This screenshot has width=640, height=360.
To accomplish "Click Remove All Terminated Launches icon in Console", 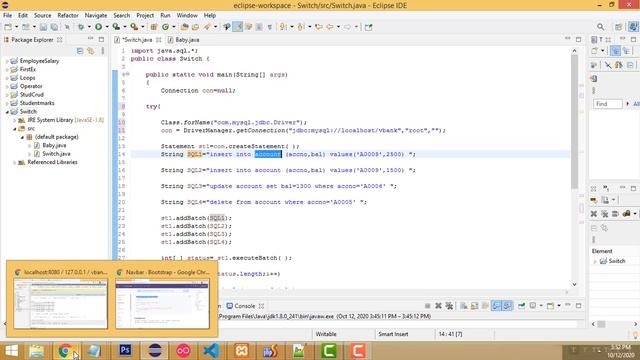I will pyautogui.click(x=449, y=306).
